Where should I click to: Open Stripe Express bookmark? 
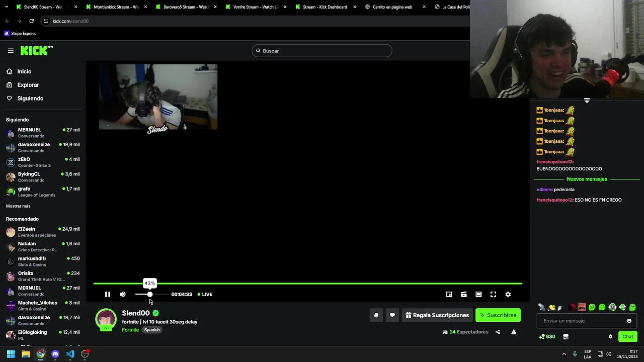pos(20,34)
